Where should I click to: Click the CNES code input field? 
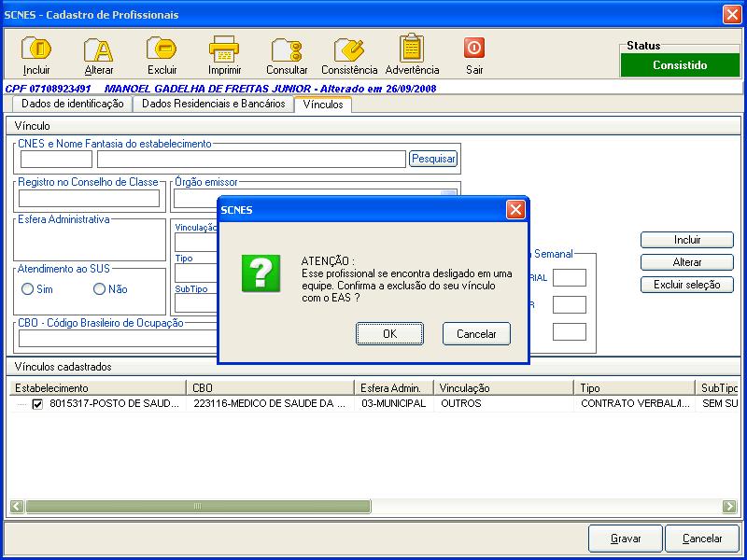[x=56, y=160]
